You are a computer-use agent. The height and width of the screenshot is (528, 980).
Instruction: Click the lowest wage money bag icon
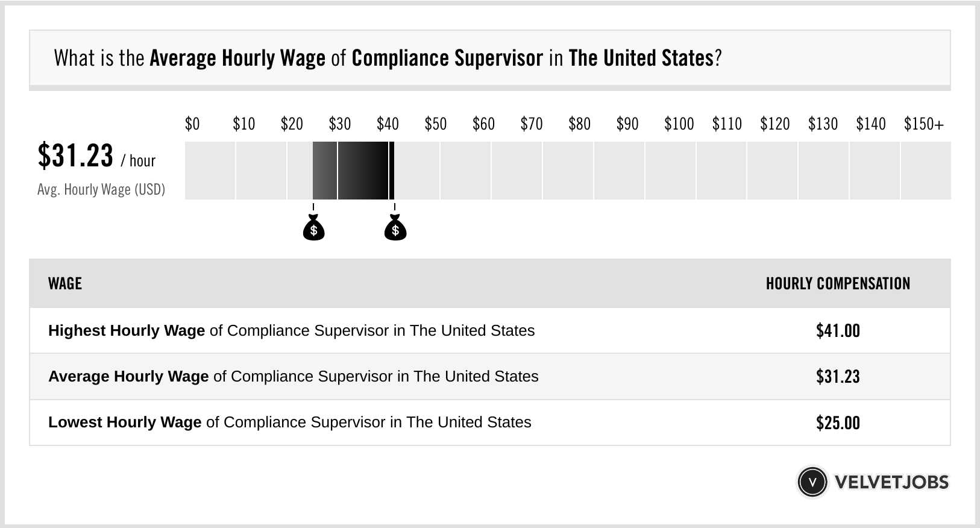(x=313, y=228)
